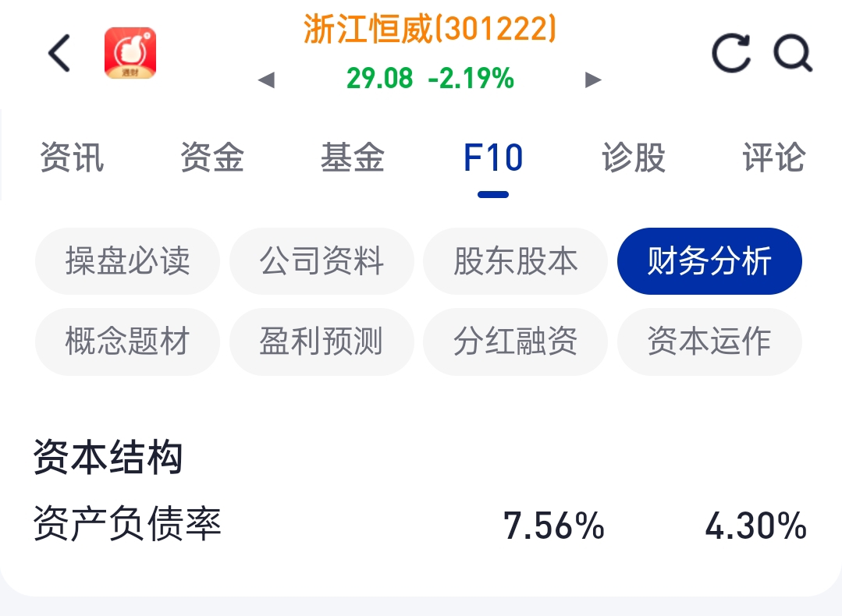842x616 pixels.
Task: Switch to the 资金 tab
Action: click(x=212, y=158)
